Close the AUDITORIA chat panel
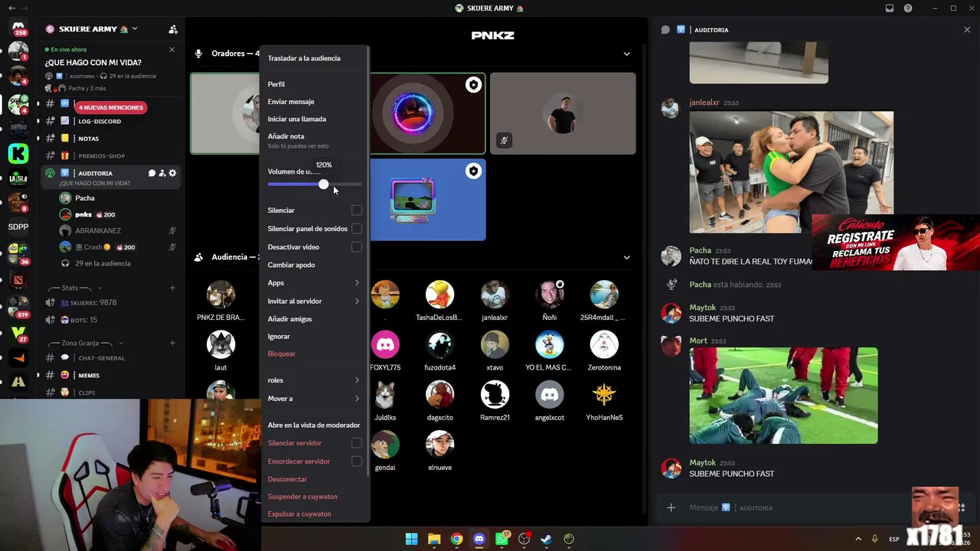The height and width of the screenshot is (551, 980). (x=967, y=30)
